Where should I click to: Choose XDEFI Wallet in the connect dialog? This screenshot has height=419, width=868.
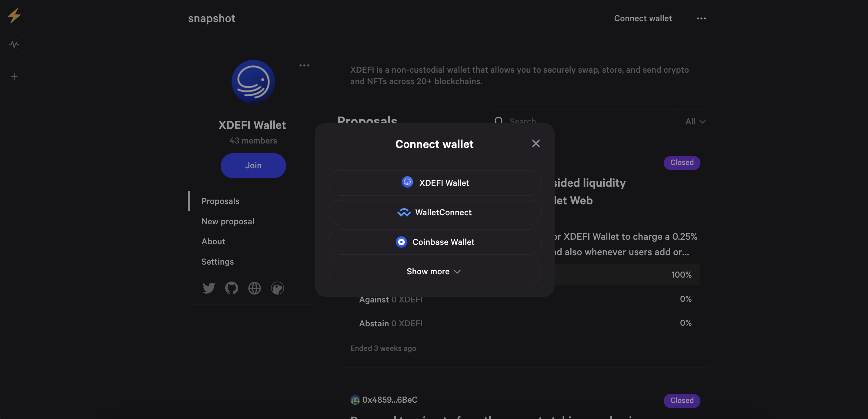tap(434, 183)
